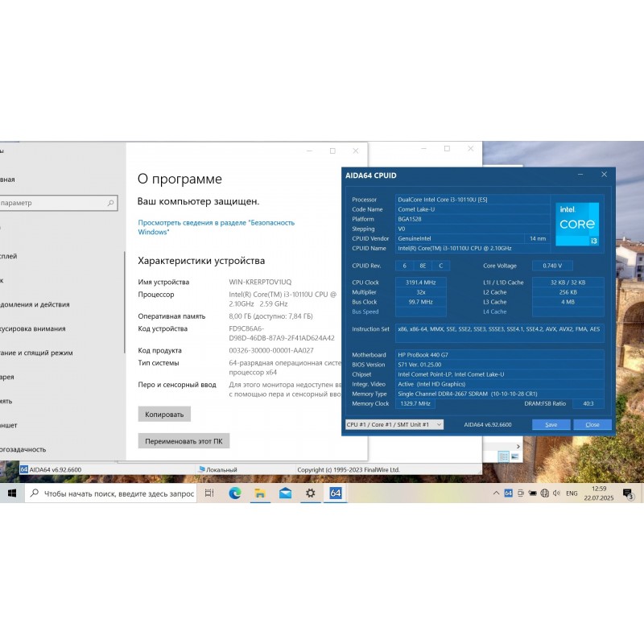Click Переименовать этот ПК button
The height and width of the screenshot is (644, 644).
coord(184,441)
